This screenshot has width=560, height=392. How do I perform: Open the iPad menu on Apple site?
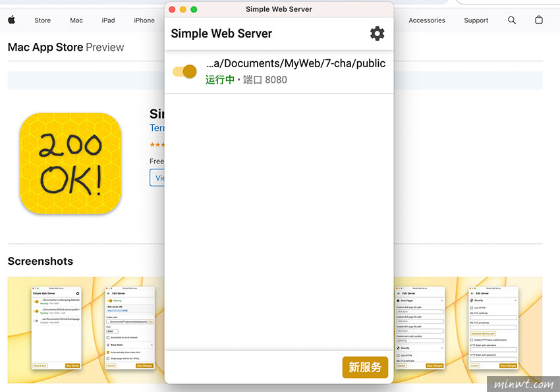pos(108,20)
